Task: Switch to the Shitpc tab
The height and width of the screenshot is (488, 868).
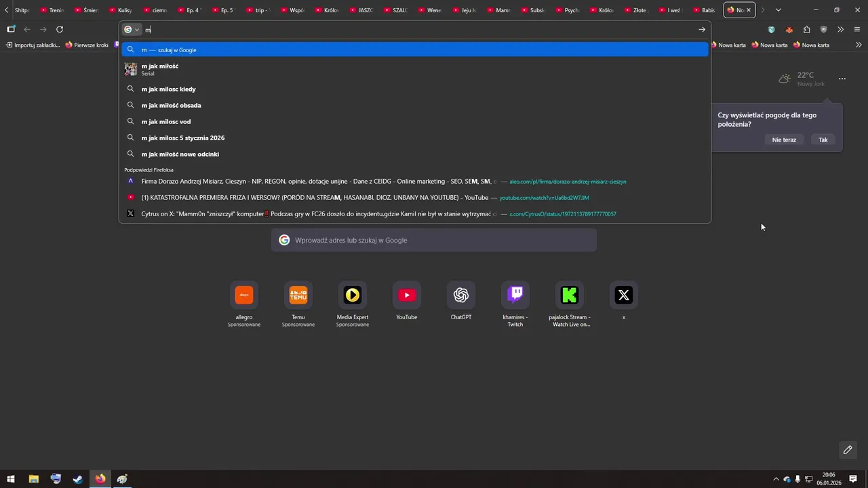Action: click(21, 10)
